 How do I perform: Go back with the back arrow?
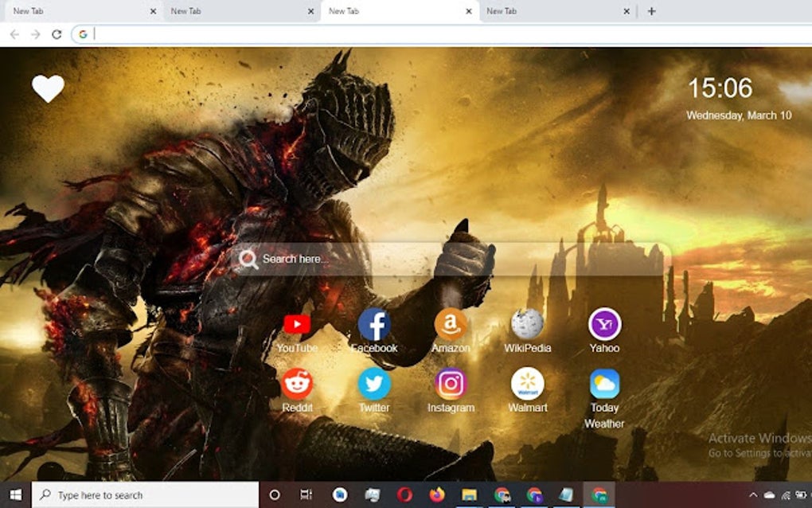[x=14, y=35]
